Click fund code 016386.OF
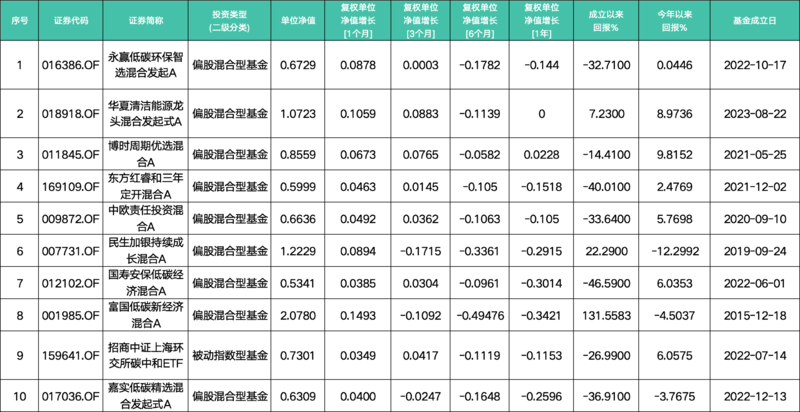 click(x=70, y=65)
